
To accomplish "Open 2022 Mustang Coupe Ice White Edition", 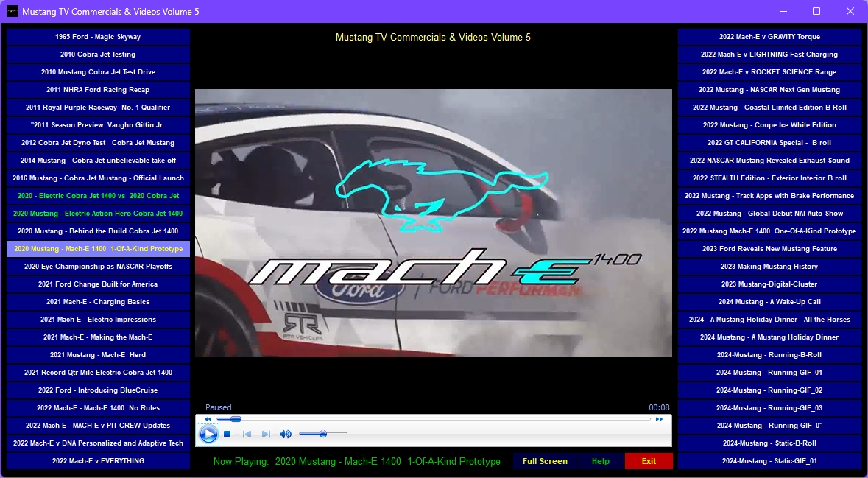I will (769, 125).
